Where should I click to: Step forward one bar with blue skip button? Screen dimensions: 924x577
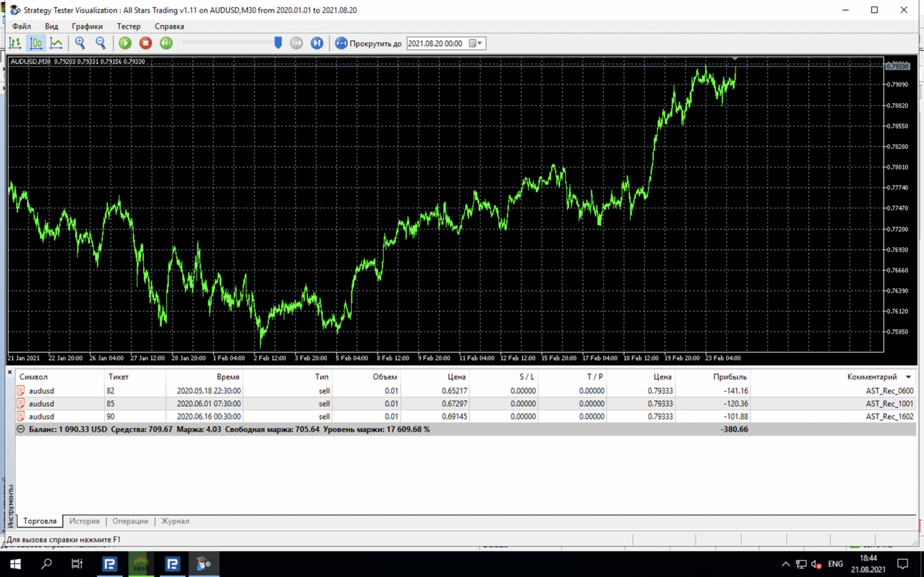click(x=317, y=44)
